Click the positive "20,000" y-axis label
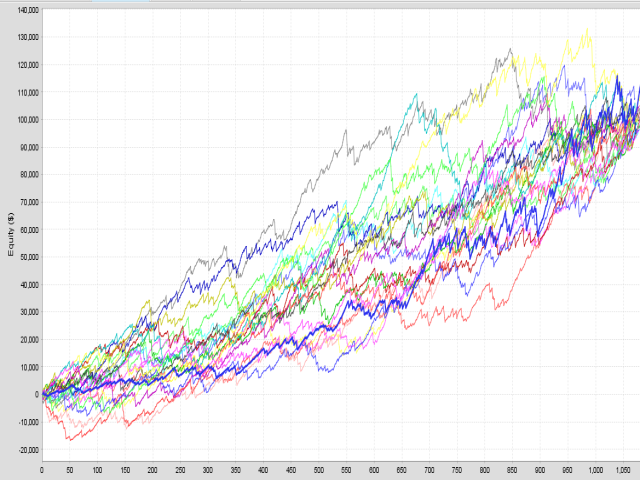 point(29,340)
